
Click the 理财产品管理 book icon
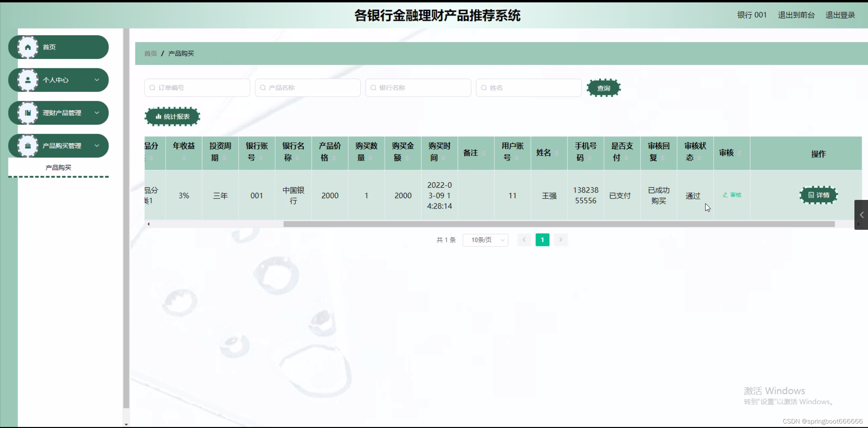pos(28,113)
